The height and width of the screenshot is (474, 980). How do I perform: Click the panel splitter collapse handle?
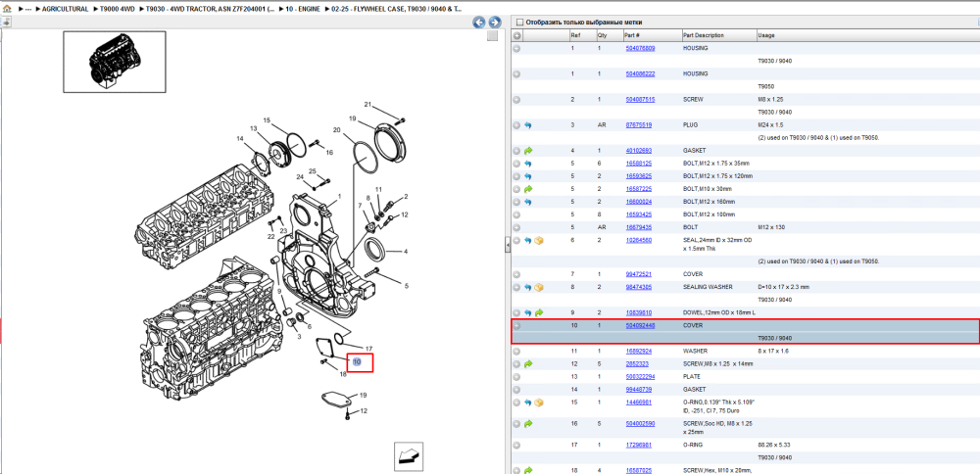(508, 247)
